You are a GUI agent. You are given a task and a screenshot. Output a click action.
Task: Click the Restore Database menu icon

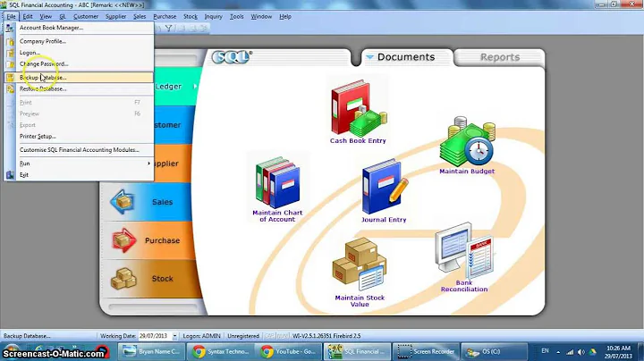10,89
